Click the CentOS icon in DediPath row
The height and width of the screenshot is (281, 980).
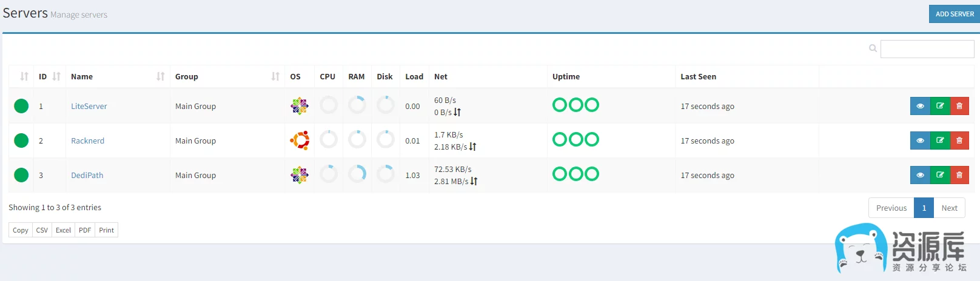point(300,175)
